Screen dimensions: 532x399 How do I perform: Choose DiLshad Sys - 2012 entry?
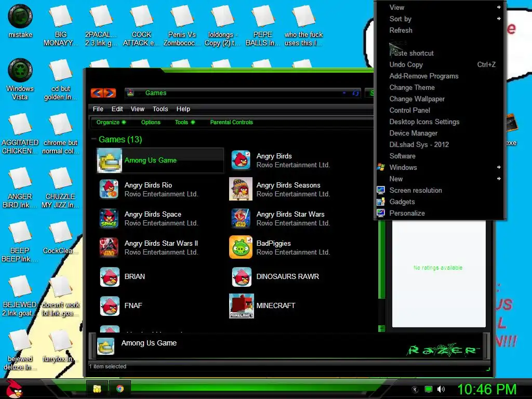pos(440,144)
